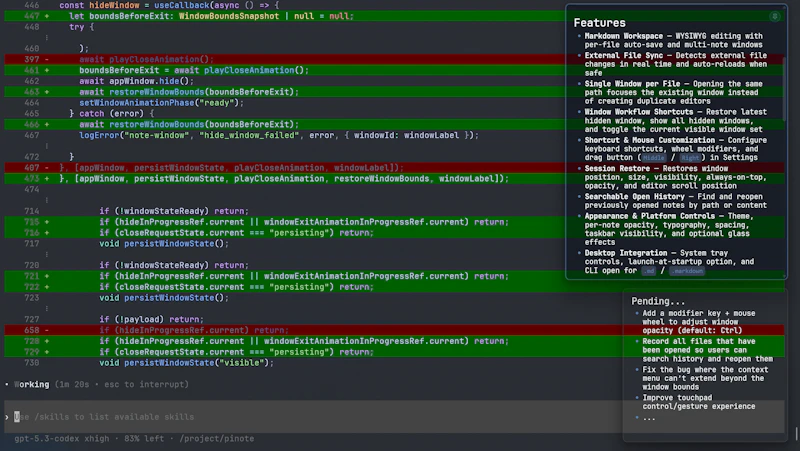Image resolution: width=800 pixels, height=451 pixels.
Task: Click 'gpt-5.3-codex xhigh' in the status line
Action: [x=62, y=438]
